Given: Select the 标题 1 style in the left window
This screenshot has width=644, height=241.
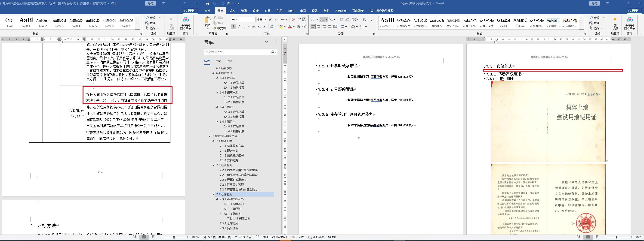Looking at the screenshot, I should (26, 22).
